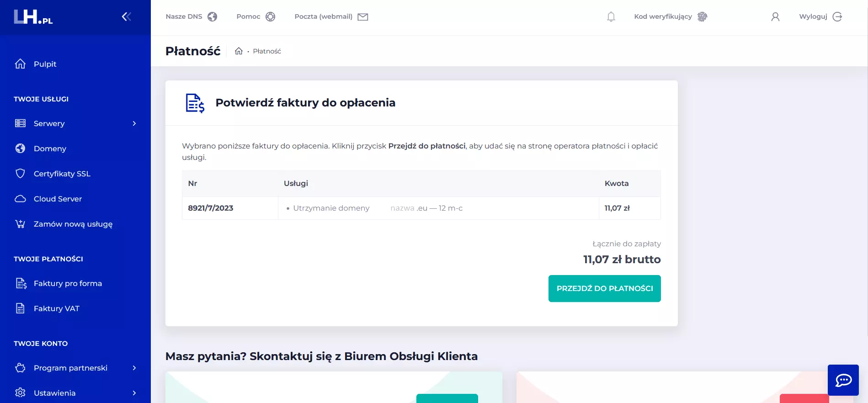Click the Wyloguj logout icon

[x=837, y=17]
